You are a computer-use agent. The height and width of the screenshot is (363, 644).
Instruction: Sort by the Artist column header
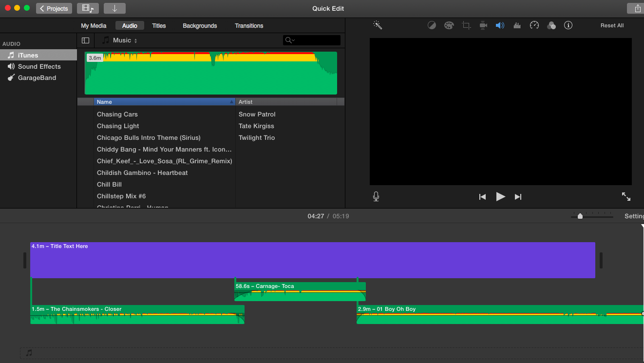coord(286,102)
